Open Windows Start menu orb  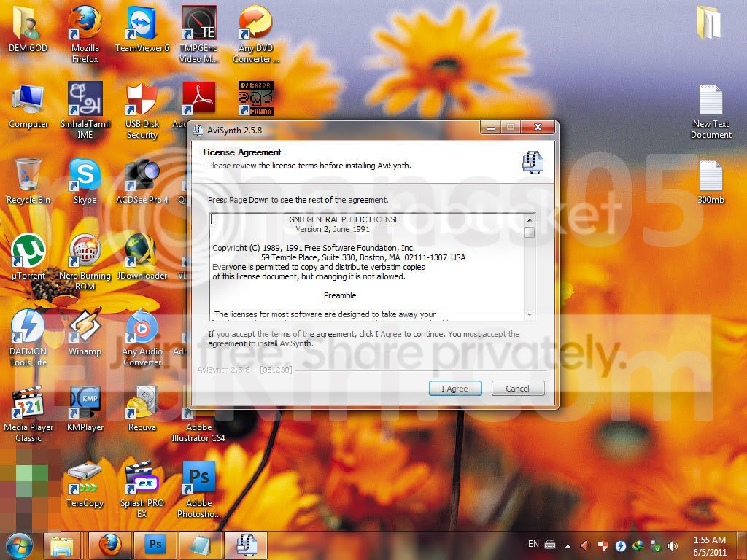pyautogui.click(x=19, y=545)
